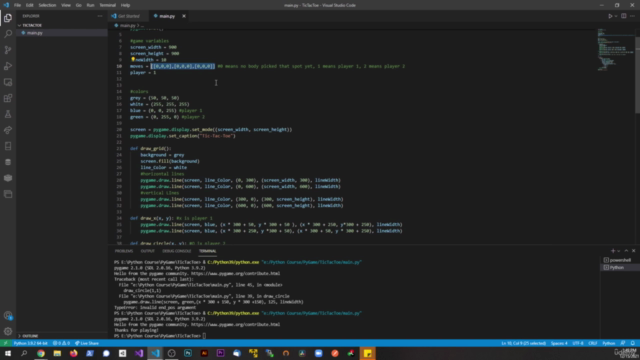640x360 pixels.
Task: Open errors and warnings status indicator
Action: (61, 343)
